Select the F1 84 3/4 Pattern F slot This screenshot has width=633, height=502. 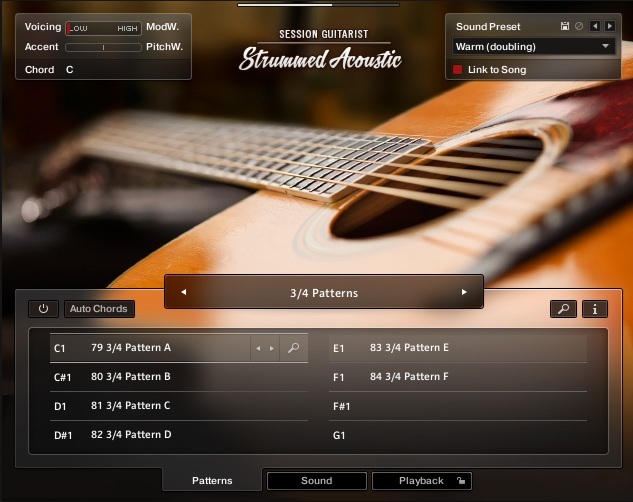(x=458, y=377)
